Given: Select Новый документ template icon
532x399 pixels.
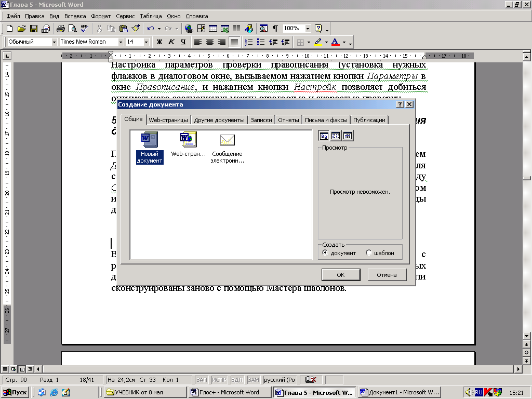Looking at the screenshot, I should click(x=150, y=149).
